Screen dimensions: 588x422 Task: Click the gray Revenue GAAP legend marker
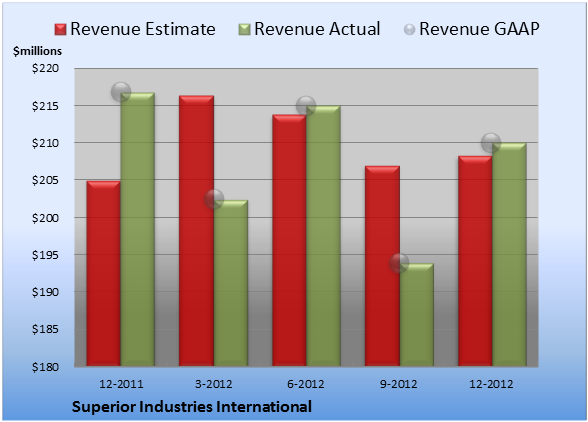coord(409,30)
